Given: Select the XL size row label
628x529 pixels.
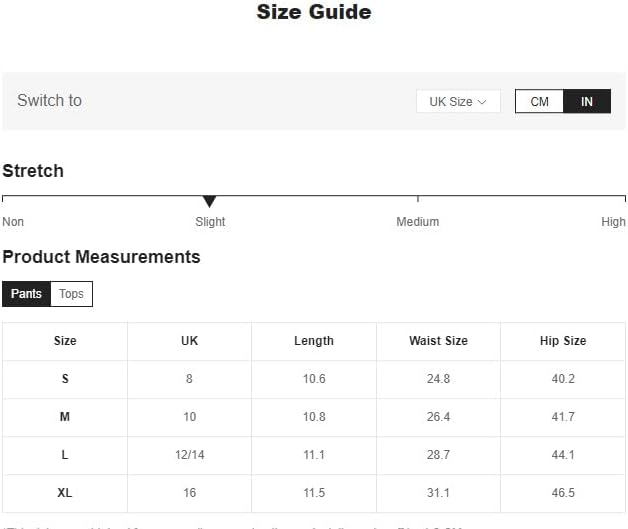Looking at the screenshot, I should [x=65, y=493].
